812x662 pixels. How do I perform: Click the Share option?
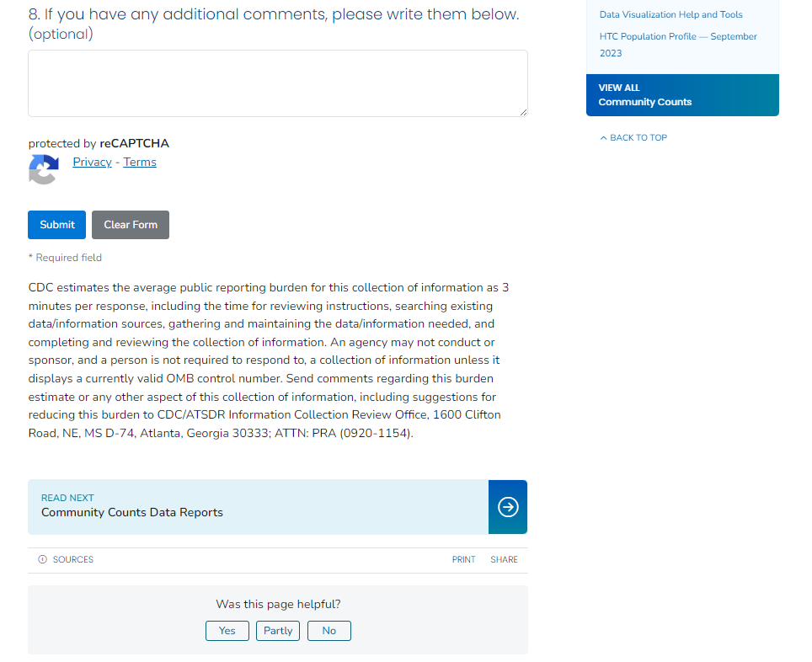(x=504, y=560)
